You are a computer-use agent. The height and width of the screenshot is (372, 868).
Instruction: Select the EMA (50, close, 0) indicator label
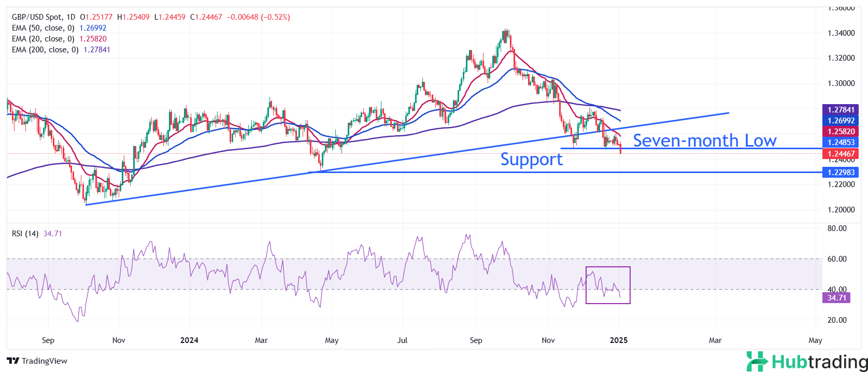(x=43, y=28)
